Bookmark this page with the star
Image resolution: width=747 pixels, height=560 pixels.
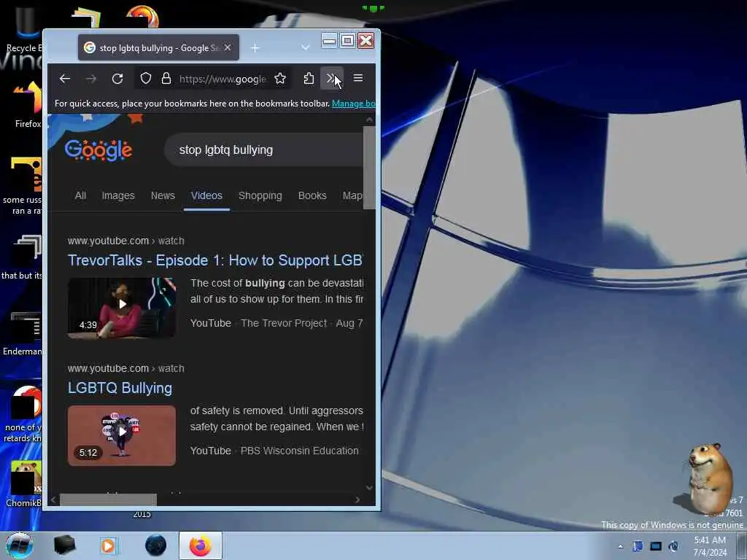click(280, 79)
